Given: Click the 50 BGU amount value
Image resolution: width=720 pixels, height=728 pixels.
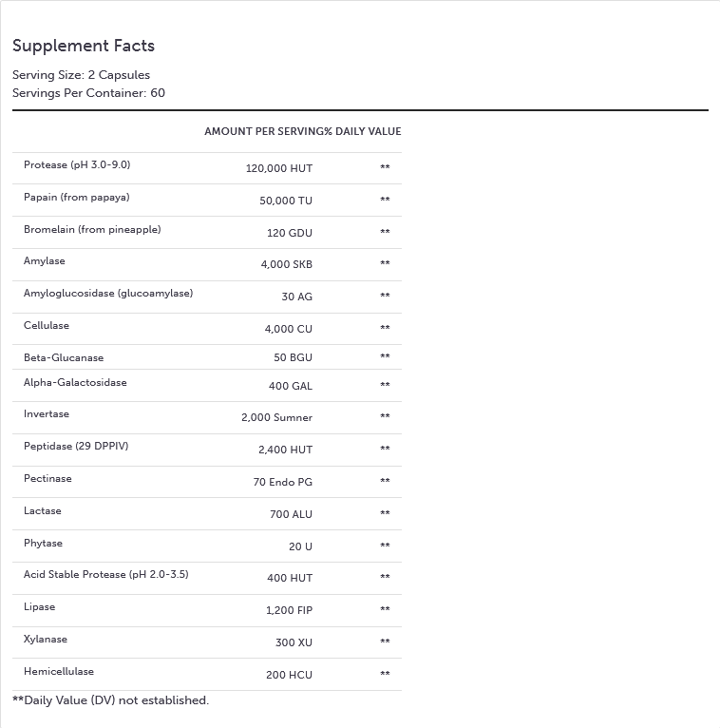Looking at the screenshot, I should click(x=293, y=357).
